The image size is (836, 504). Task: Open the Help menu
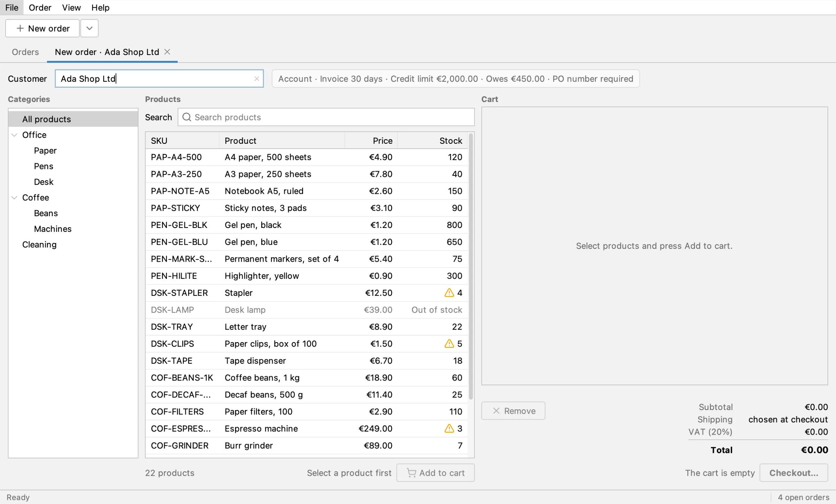coord(100,7)
